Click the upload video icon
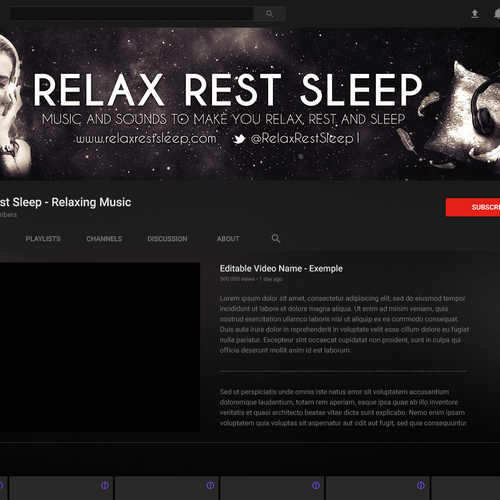This screenshot has width=500, height=500. tap(475, 14)
